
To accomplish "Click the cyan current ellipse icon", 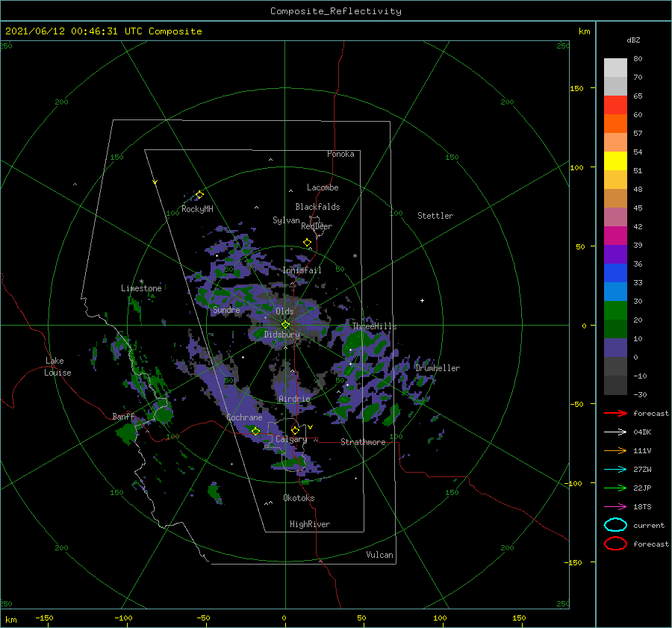I will [615, 525].
